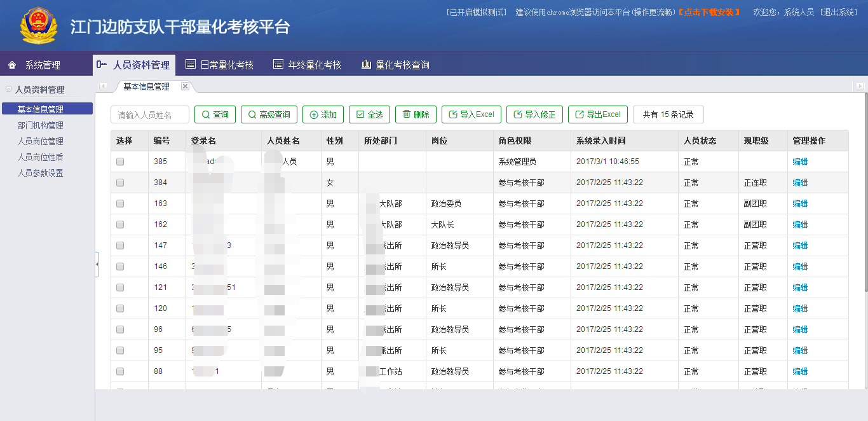This screenshot has height=421, width=868.
Task: Focus the 请输入人员姓名 search field
Action: tap(150, 114)
